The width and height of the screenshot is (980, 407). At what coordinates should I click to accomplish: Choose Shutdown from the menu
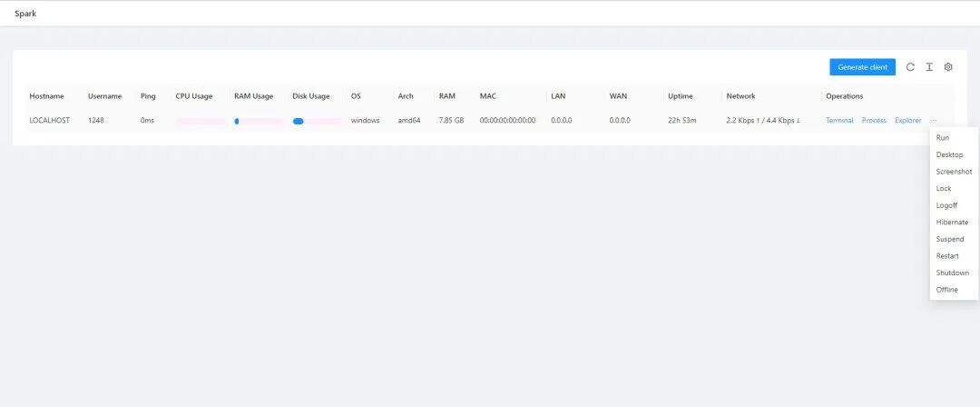point(954,273)
